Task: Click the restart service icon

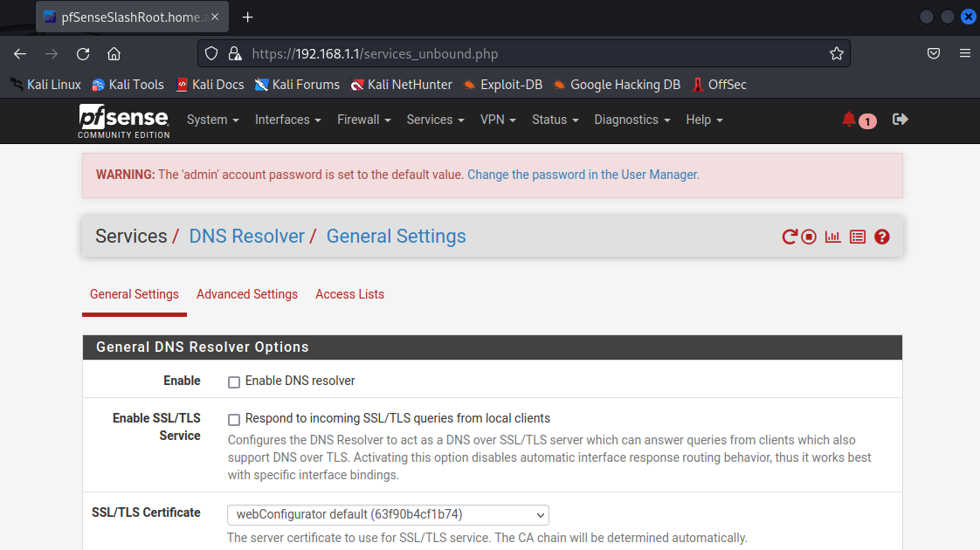Action: point(790,237)
